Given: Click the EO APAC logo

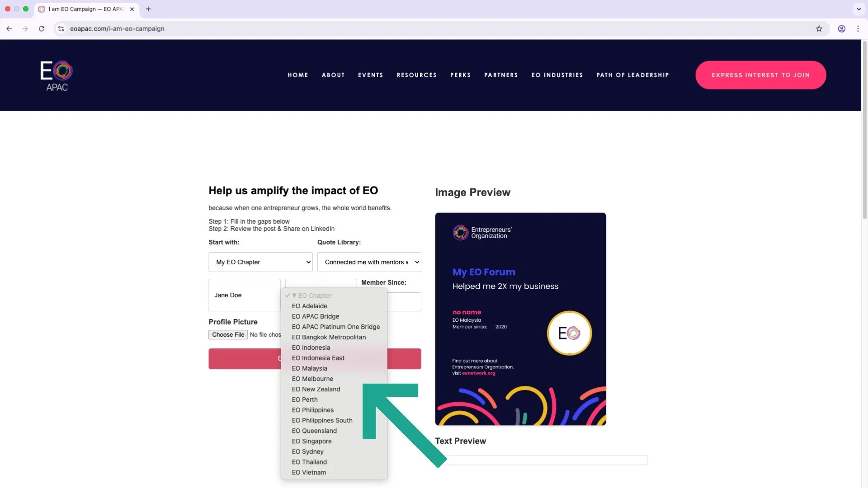Looking at the screenshot, I should click(x=57, y=75).
